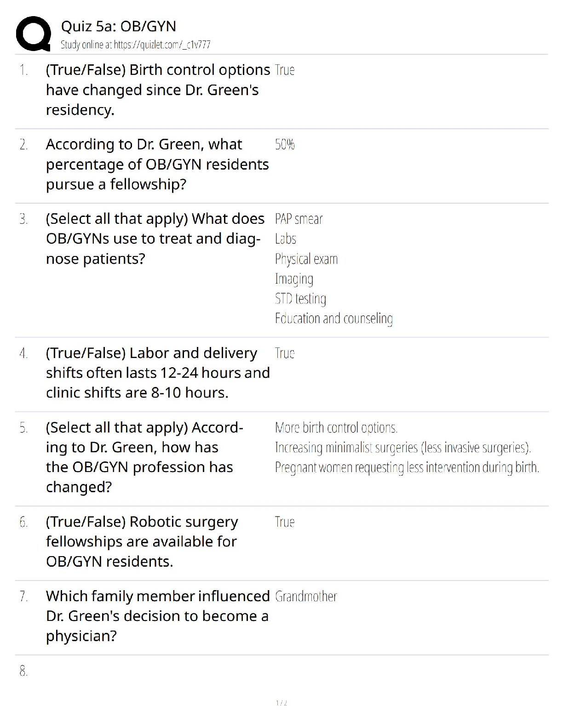Select the "PAP smear" answer
The image size is (563, 728).
pos(299,219)
